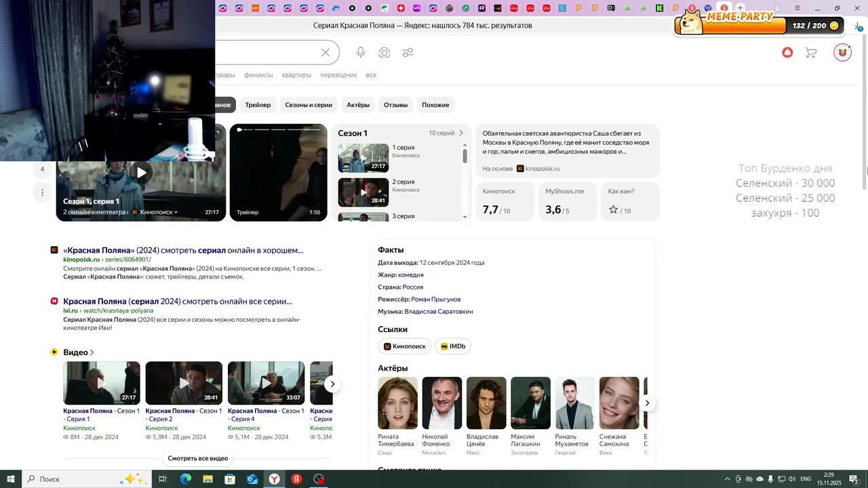Open the kinopoisk.ru source link in description
Screen dimensions: 868x488
coord(538,169)
